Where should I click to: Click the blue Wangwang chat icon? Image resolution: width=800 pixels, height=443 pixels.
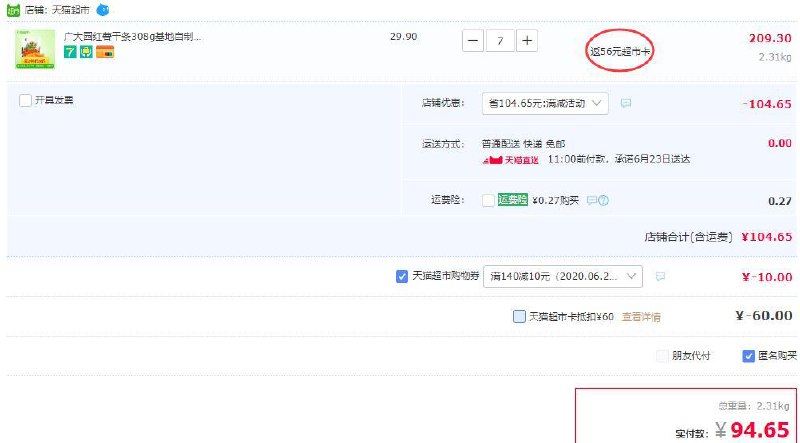tap(103, 9)
